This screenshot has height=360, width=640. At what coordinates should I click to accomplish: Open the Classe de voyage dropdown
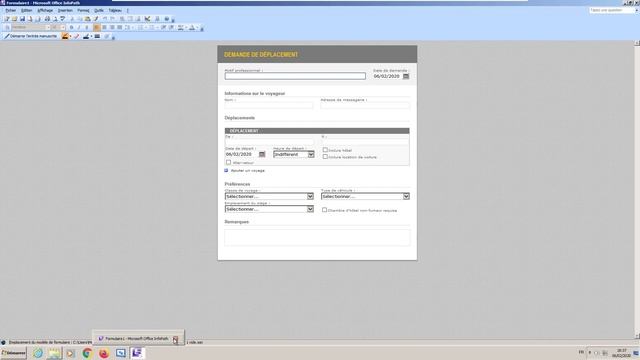310,196
